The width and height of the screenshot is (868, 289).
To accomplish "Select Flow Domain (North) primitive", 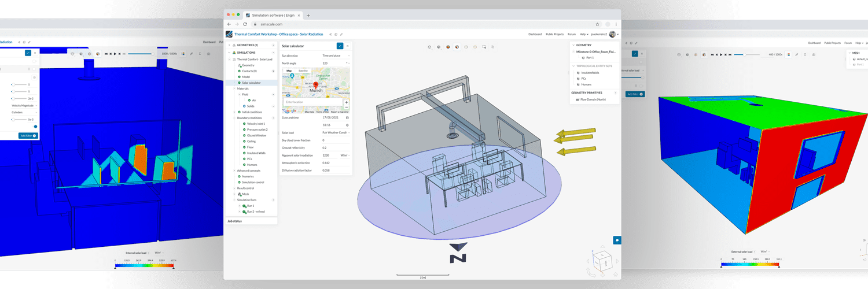I will coord(591,99).
